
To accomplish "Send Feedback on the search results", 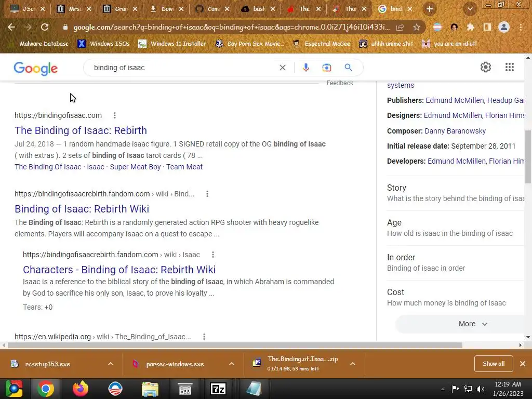I will (x=340, y=83).
